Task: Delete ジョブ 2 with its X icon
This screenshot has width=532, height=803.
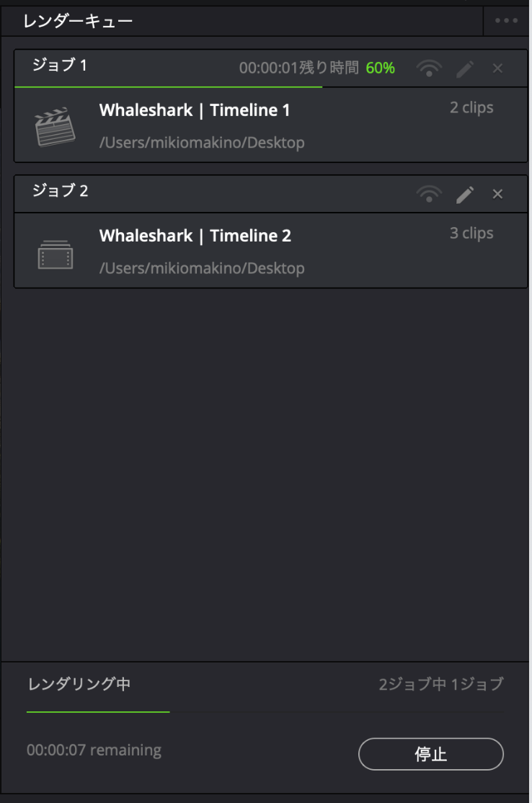Action: (497, 194)
